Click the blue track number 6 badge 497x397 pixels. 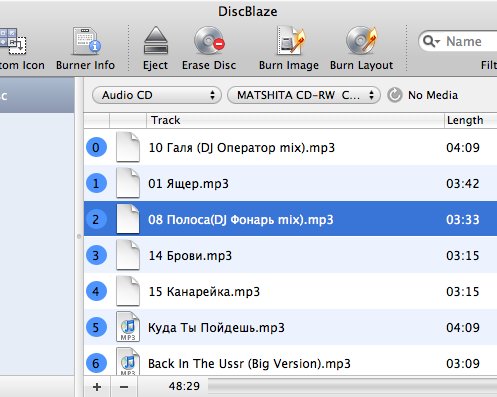point(96,363)
